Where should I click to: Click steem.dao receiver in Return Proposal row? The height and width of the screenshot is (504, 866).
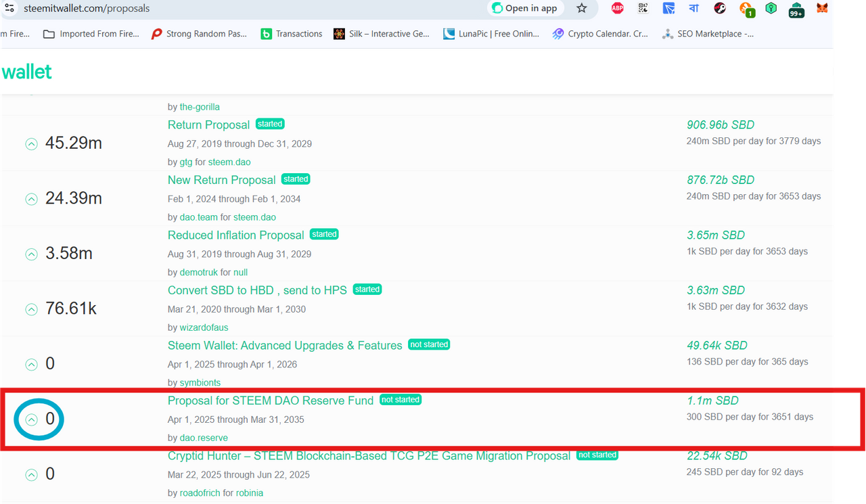pos(229,162)
